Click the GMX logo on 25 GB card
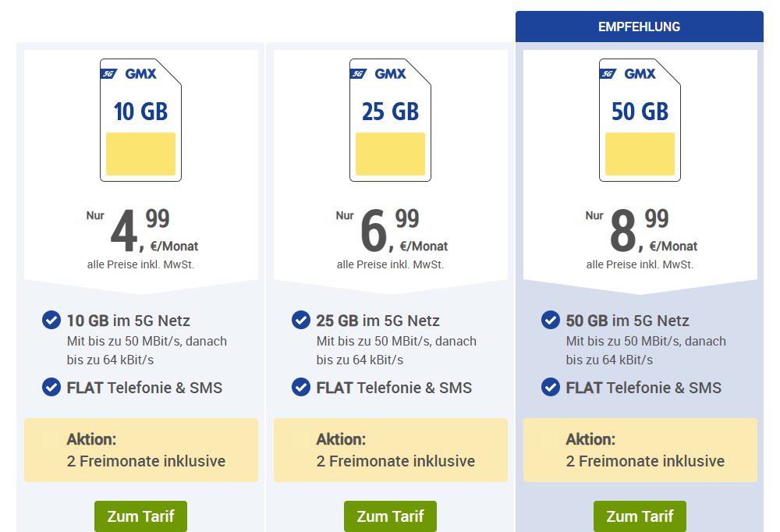780x532 pixels. click(390, 74)
